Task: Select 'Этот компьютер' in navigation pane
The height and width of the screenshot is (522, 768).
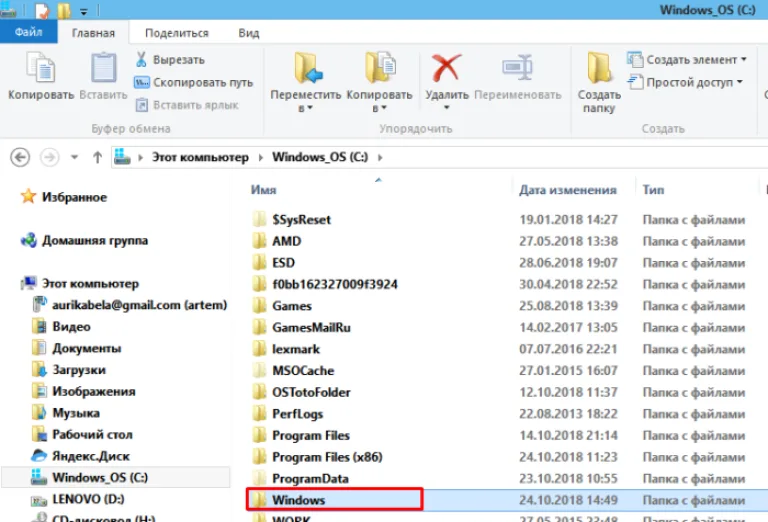Action: tap(79, 284)
